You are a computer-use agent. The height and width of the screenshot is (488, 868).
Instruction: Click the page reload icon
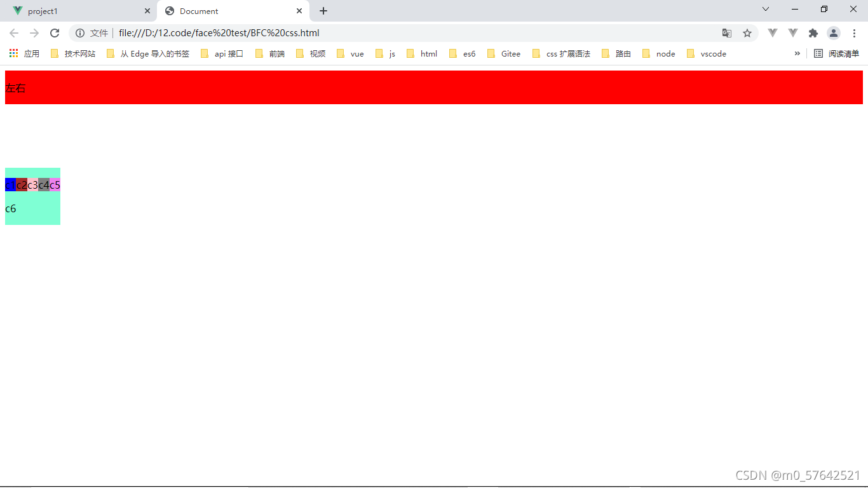[x=55, y=32]
